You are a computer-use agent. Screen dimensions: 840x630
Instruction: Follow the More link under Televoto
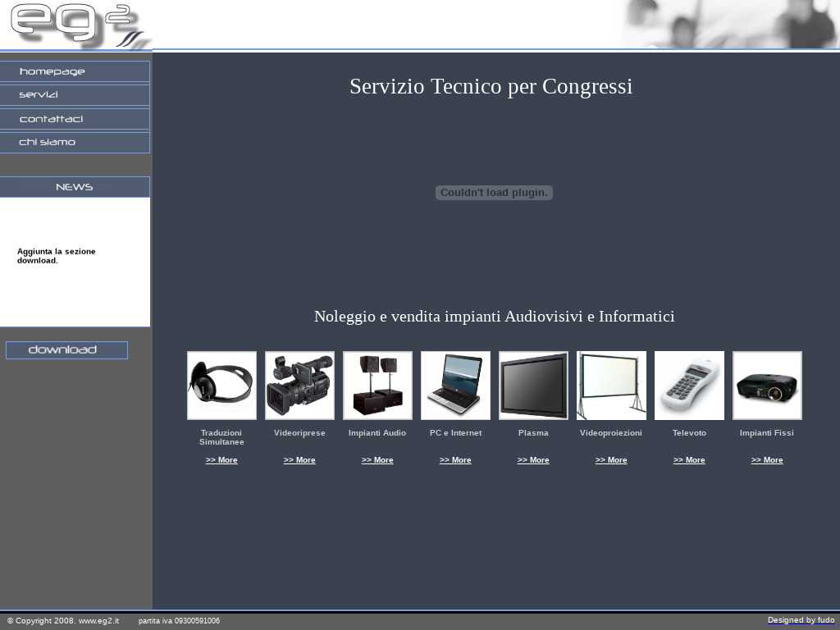click(689, 460)
